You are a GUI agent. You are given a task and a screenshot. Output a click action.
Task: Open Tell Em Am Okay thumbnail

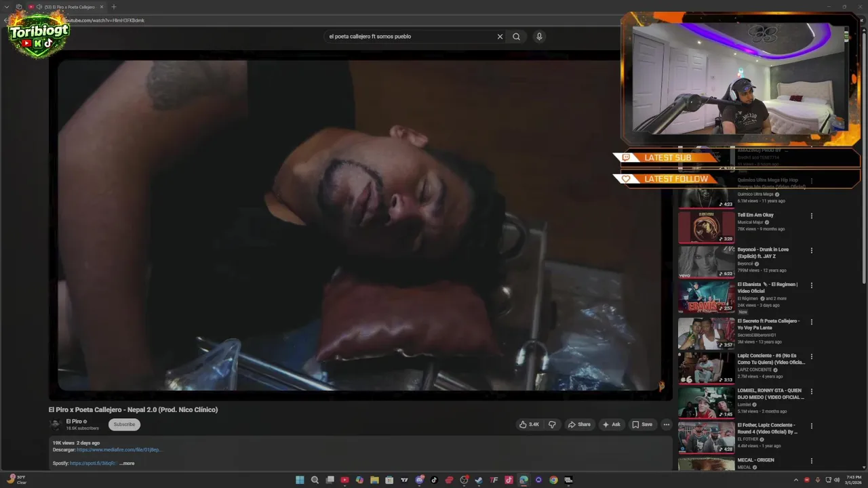tap(706, 227)
